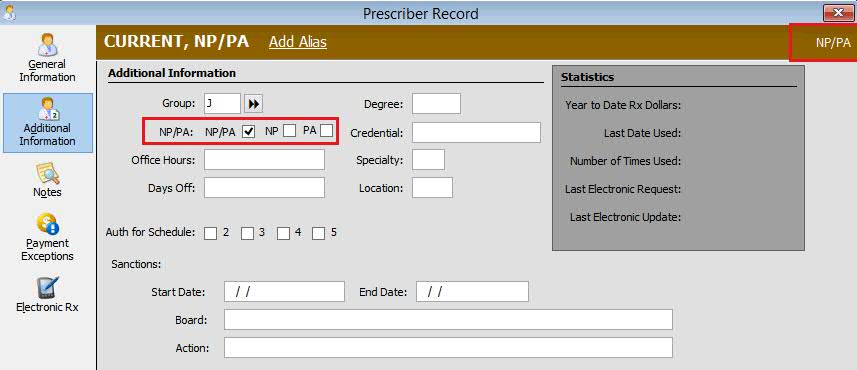This screenshot has height=370, width=857.
Task: Click the Add Alias link
Action: pyautogui.click(x=298, y=42)
